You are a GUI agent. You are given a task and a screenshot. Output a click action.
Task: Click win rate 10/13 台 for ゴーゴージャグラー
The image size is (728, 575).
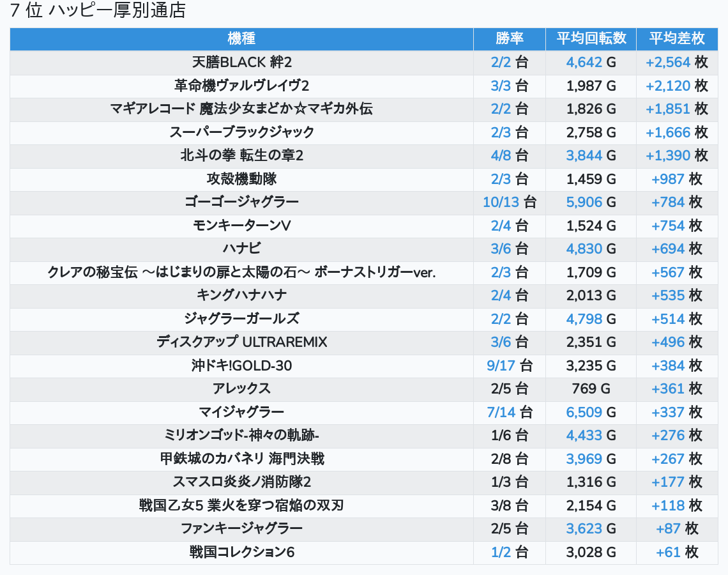[510, 202]
